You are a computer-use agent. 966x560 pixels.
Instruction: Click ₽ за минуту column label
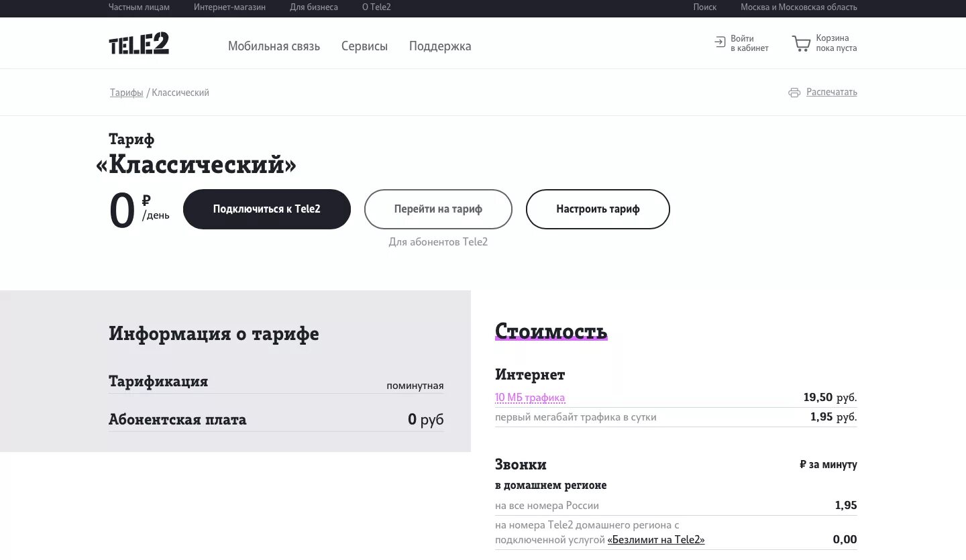pyautogui.click(x=828, y=464)
